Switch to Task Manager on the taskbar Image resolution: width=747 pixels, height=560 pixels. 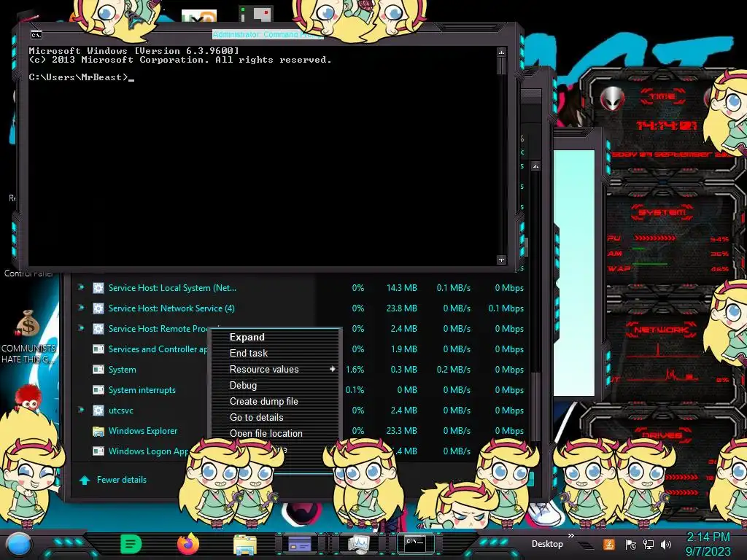(357, 544)
